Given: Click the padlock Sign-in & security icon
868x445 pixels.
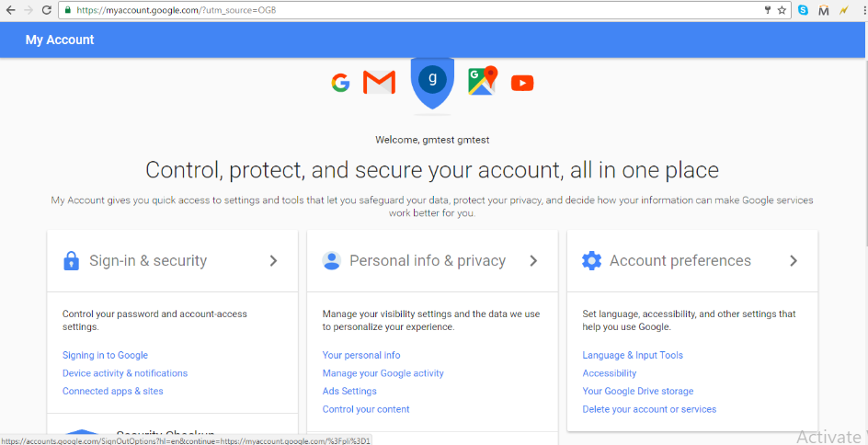Looking at the screenshot, I should pos(71,260).
